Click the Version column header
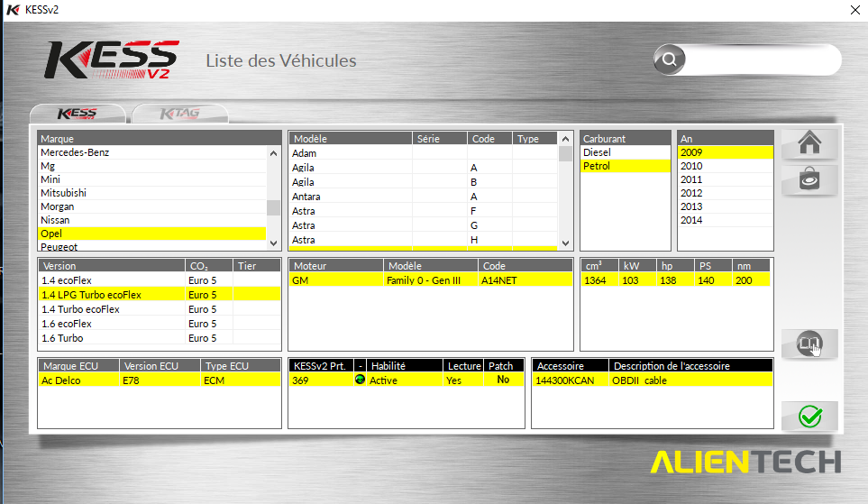The height and width of the screenshot is (504, 868). pyautogui.click(x=112, y=266)
